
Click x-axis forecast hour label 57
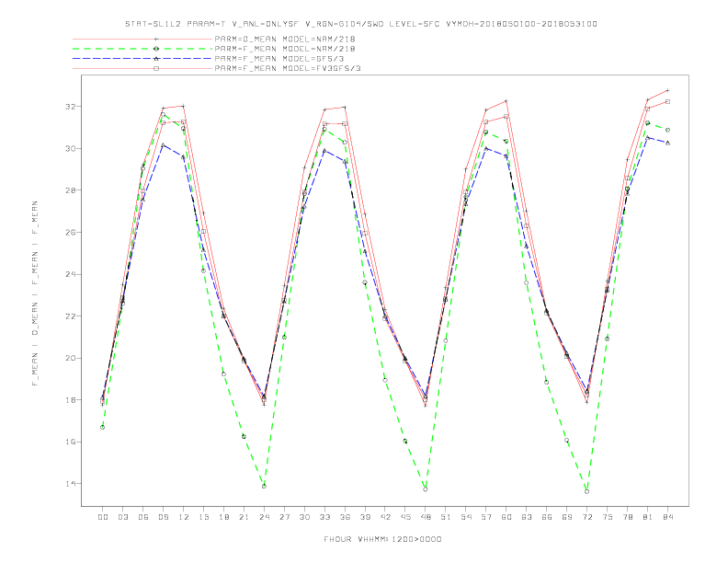click(x=486, y=517)
